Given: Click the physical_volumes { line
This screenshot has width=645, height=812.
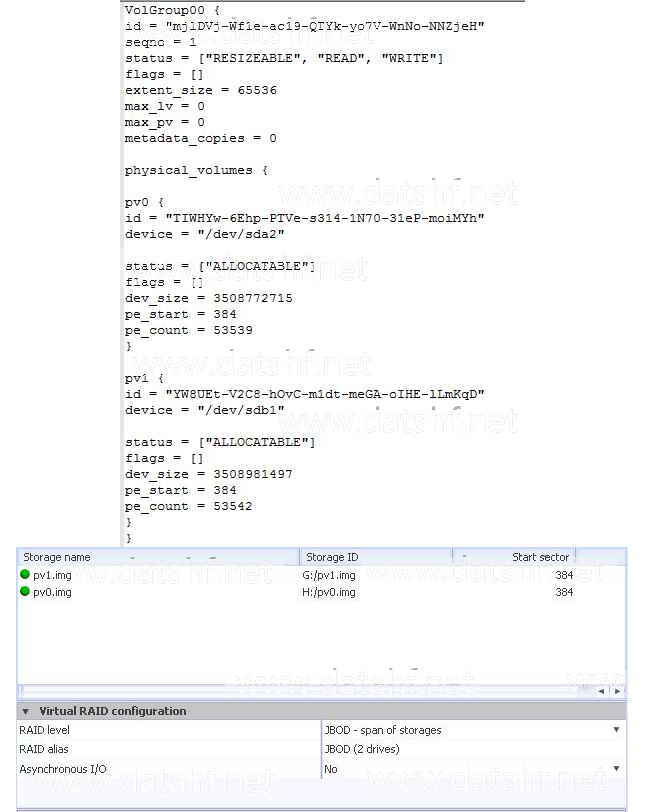Looking at the screenshot, I should 196,170.
